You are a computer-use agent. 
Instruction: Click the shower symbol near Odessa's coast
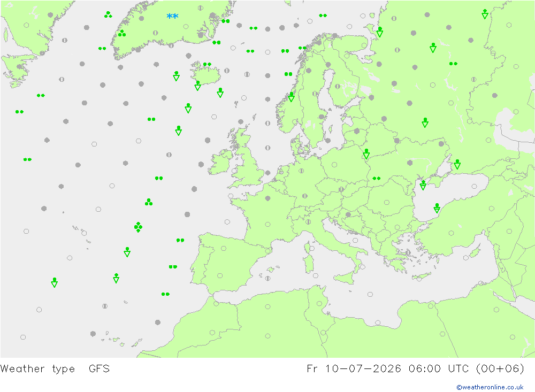423,185
